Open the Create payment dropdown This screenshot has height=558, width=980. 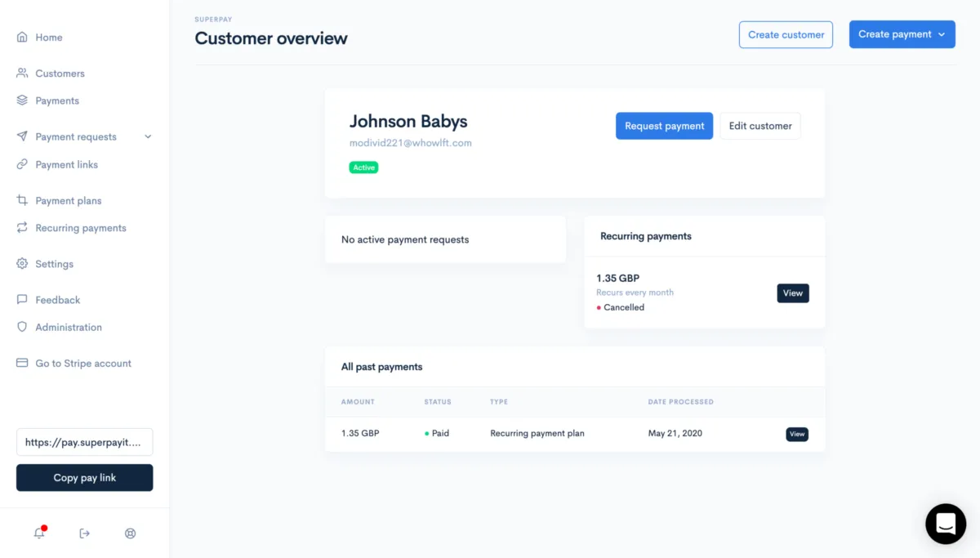tap(902, 34)
